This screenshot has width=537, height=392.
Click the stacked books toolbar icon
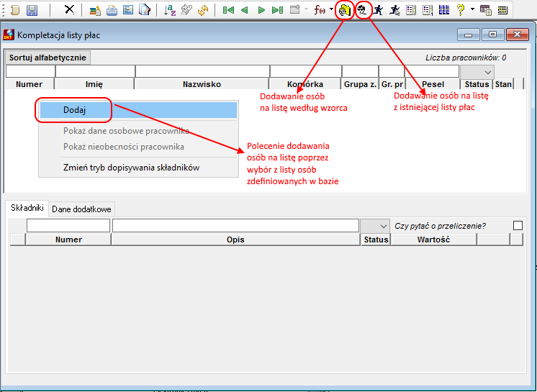pos(95,10)
